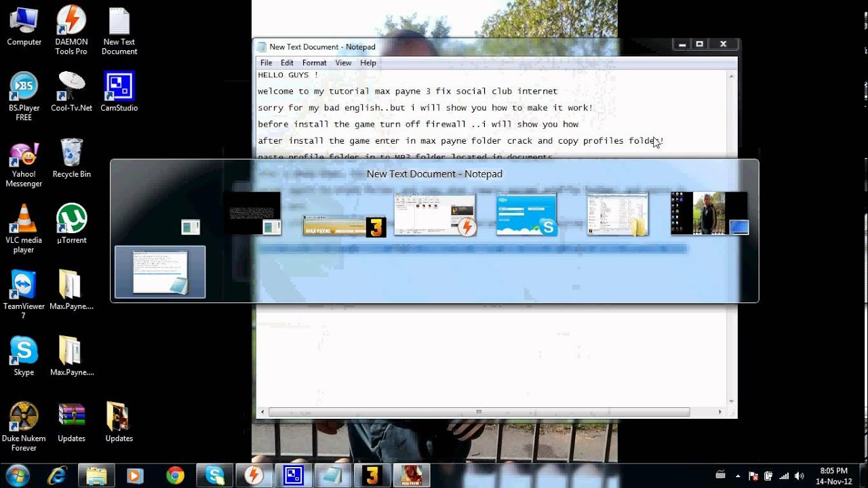This screenshot has width=868, height=488.
Task: Open the Computer desktop icon
Action: point(24,27)
